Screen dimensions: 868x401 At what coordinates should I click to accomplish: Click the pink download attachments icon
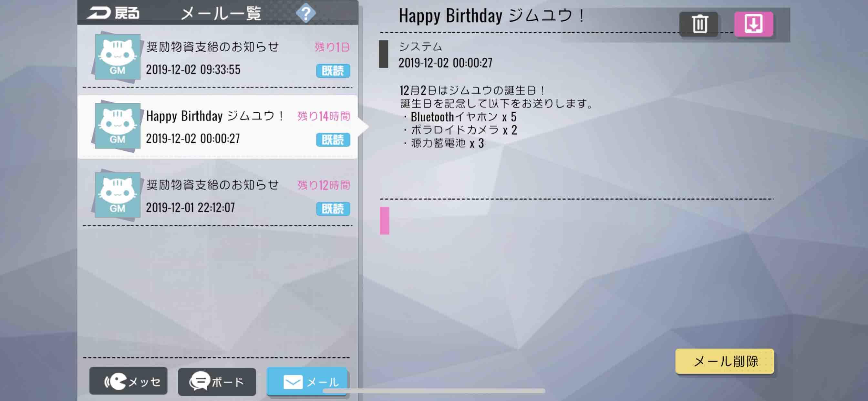coord(753,24)
